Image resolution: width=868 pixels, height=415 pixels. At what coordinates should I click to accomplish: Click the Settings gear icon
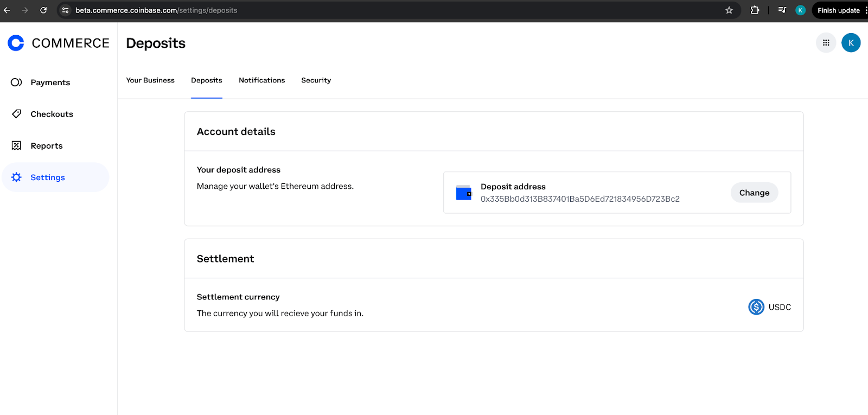16,177
